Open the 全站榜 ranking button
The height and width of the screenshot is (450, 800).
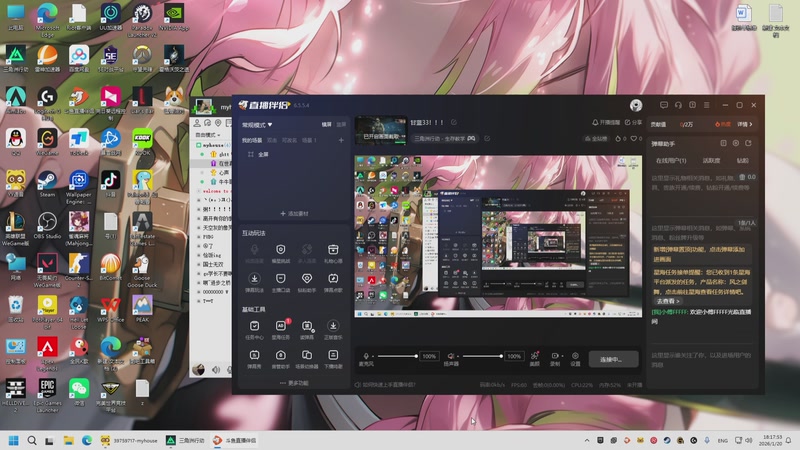pos(596,138)
